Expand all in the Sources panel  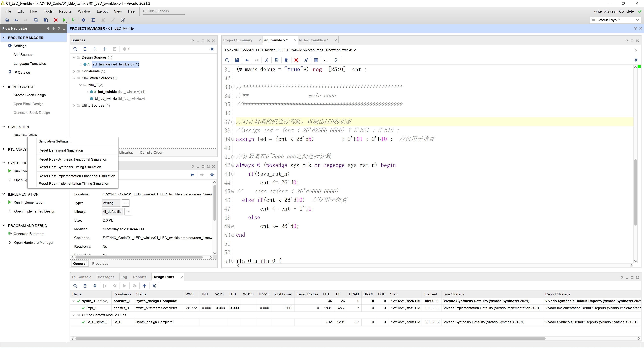[95, 49]
